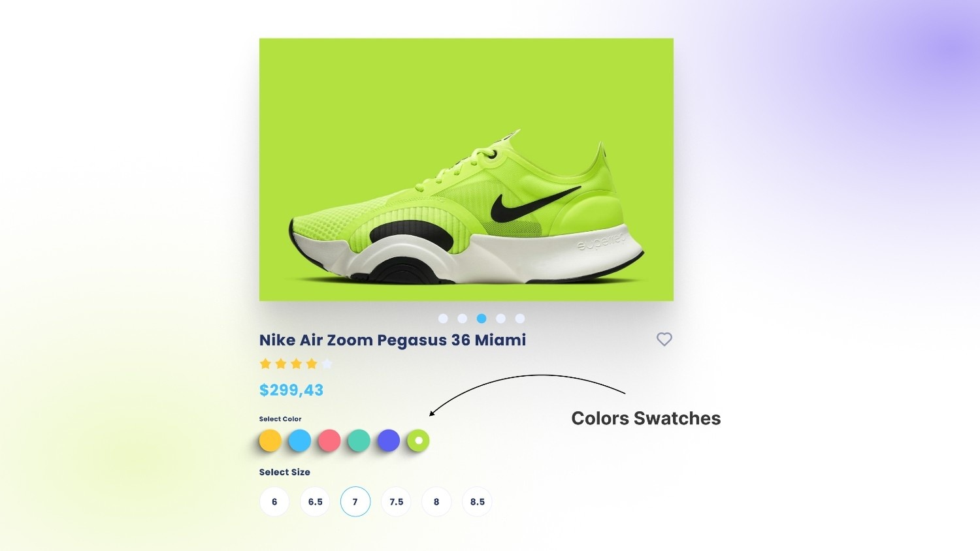Select shoe size 6

click(x=274, y=501)
